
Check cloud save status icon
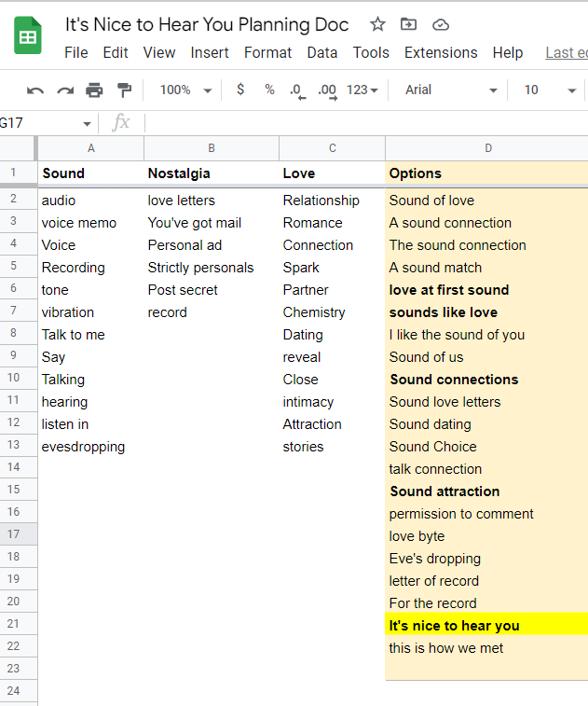(x=441, y=25)
